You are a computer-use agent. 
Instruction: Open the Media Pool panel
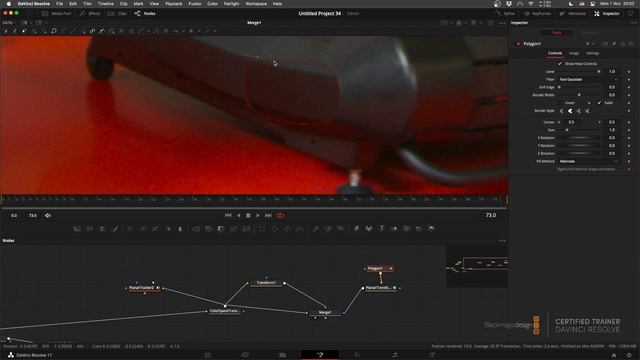[56, 13]
